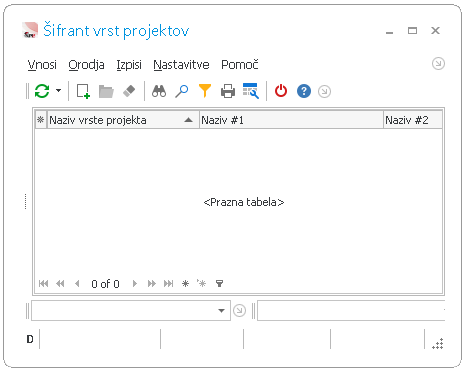Click the printer icon
463x373 pixels.
click(228, 91)
